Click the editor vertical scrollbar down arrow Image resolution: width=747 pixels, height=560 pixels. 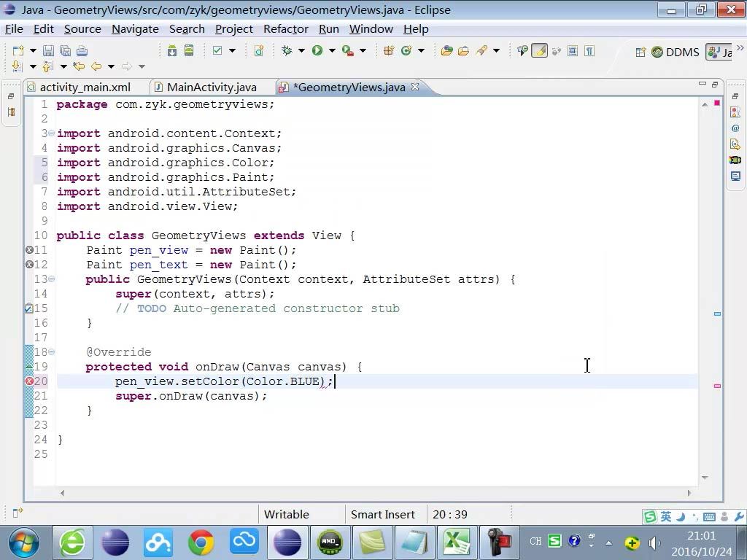(x=705, y=477)
